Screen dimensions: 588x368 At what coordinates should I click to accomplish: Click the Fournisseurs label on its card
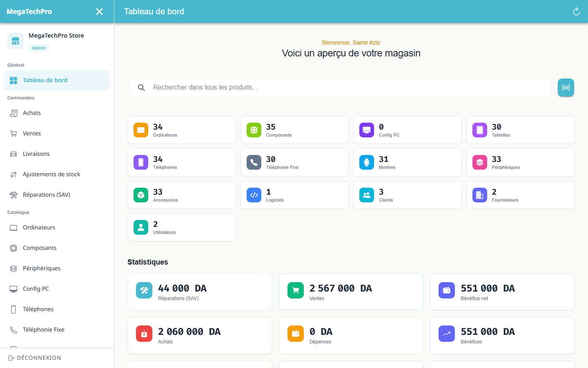(505, 200)
